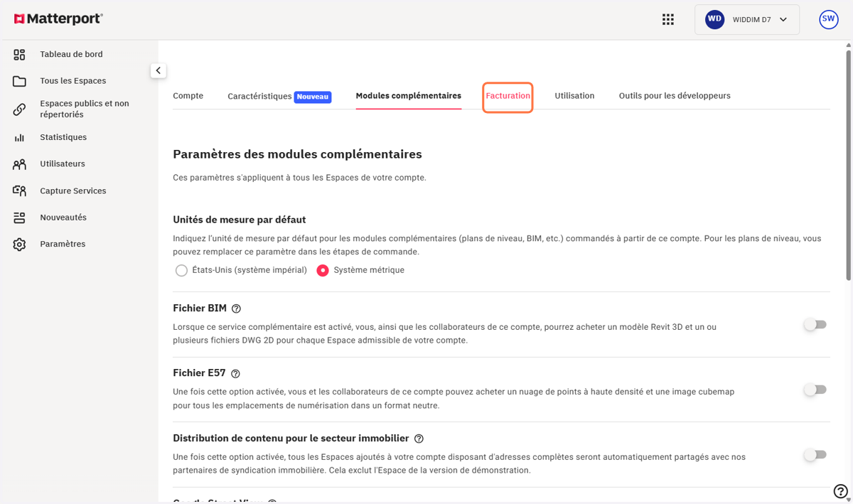Open the Caractéristiques tab

click(259, 96)
